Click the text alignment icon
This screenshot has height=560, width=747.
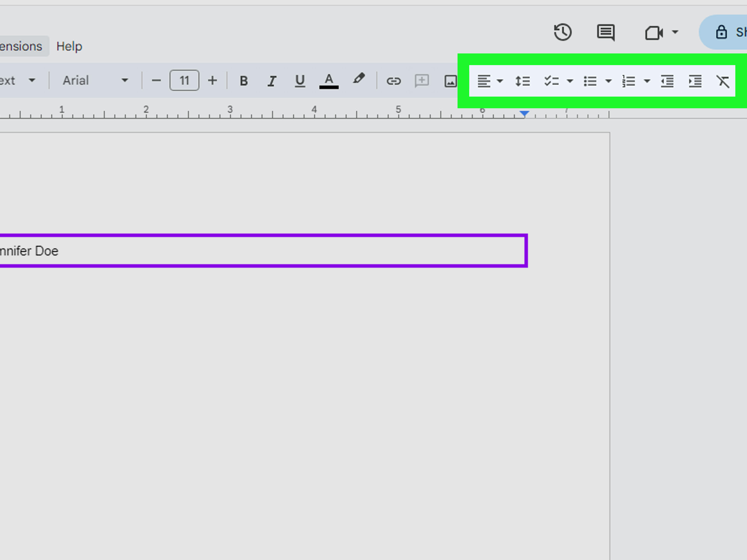point(484,81)
